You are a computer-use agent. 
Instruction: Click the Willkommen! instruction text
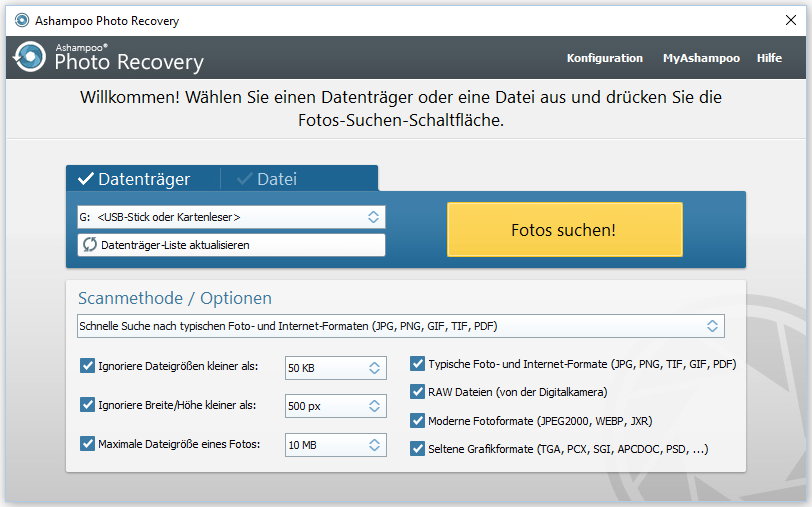401,108
